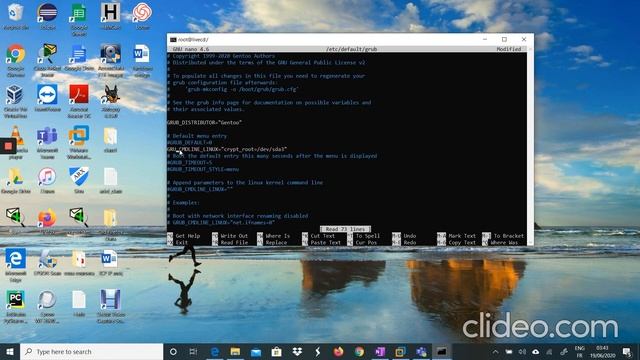Open File Explorer from the taskbar

235,352
